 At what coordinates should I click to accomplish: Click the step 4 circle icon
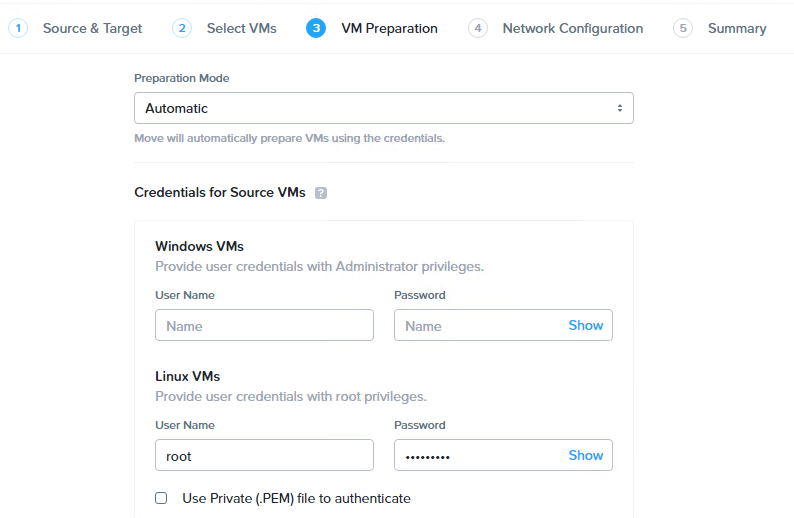pyautogui.click(x=478, y=28)
